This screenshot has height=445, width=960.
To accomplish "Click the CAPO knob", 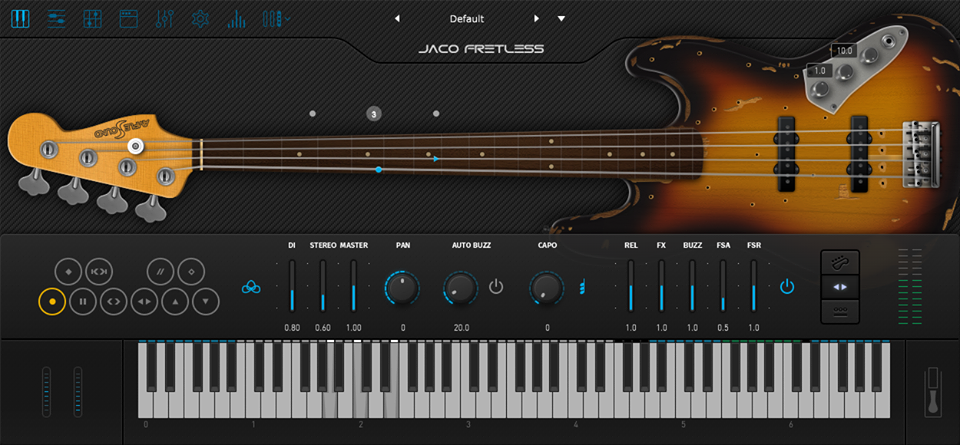I will 547,288.
